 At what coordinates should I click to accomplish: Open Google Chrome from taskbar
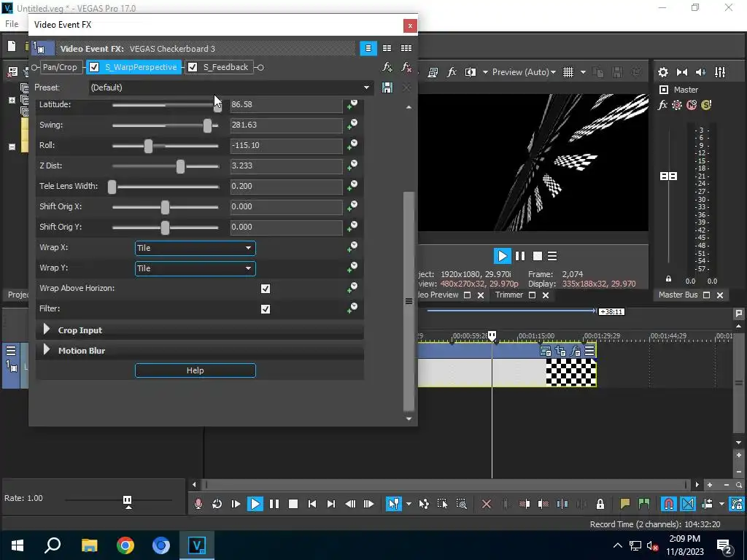click(125, 545)
